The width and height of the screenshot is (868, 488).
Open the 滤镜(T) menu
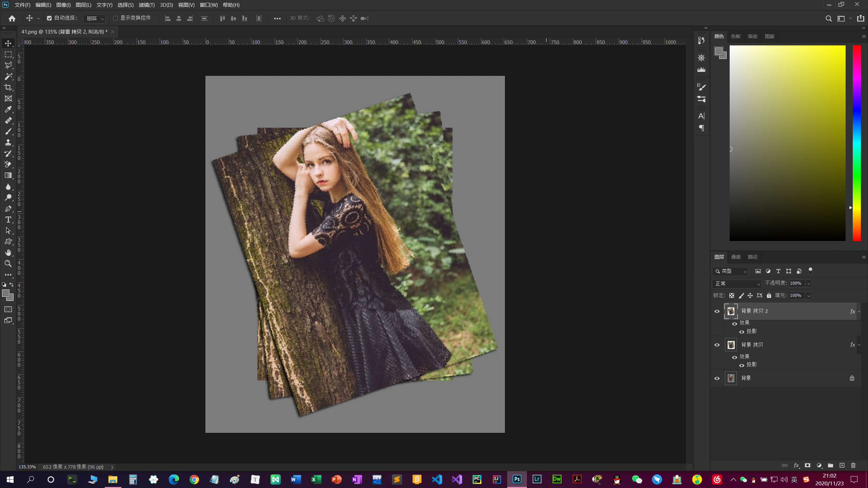[146, 5]
